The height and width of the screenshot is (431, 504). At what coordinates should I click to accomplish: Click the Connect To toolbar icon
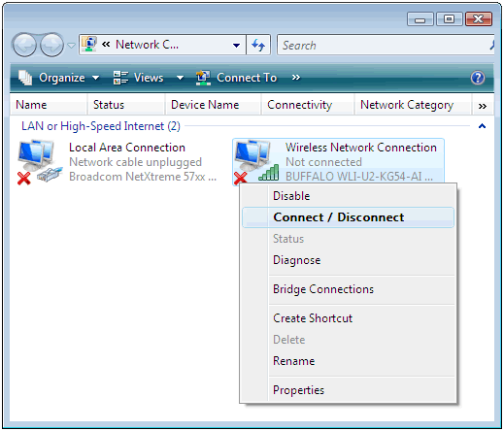pyautogui.click(x=203, y=78)
